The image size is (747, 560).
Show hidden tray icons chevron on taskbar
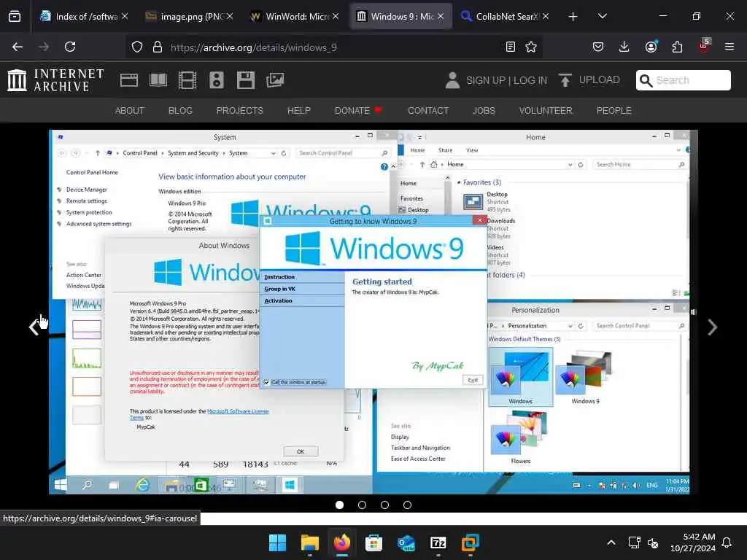[x=611, y=542]
